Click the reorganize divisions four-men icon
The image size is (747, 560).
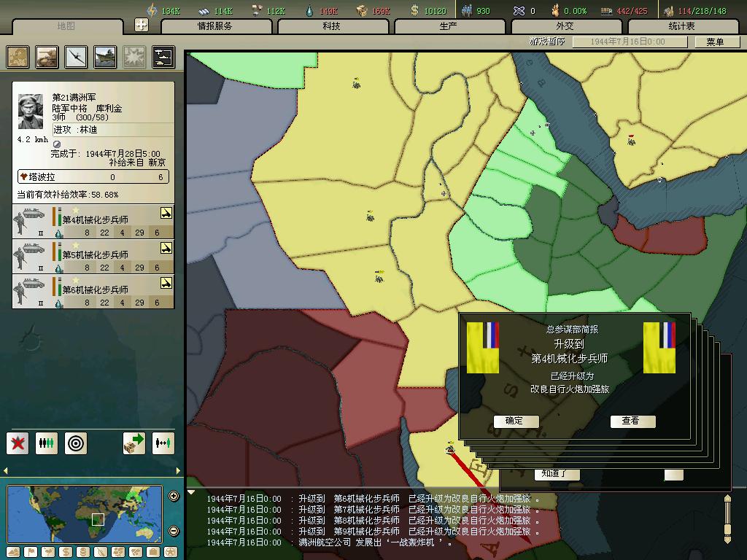(47, 443)
